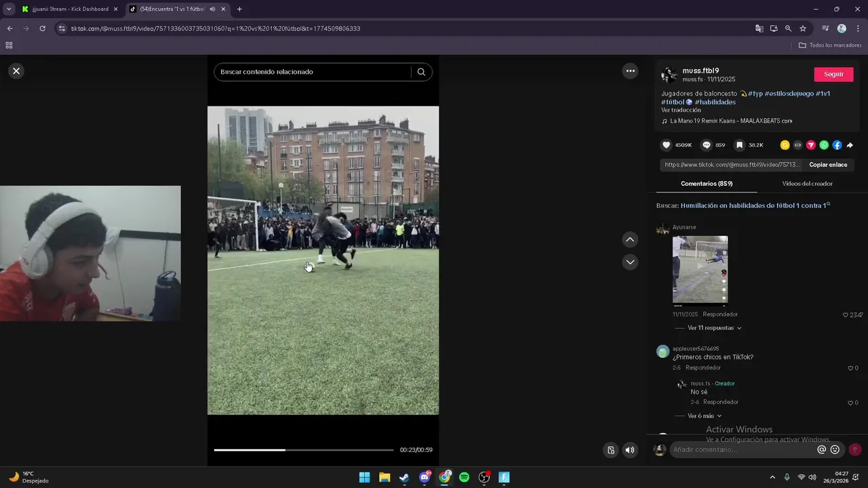
Task: Reply to the Ayunarse comment via Responder
Action: pos(720,314)
